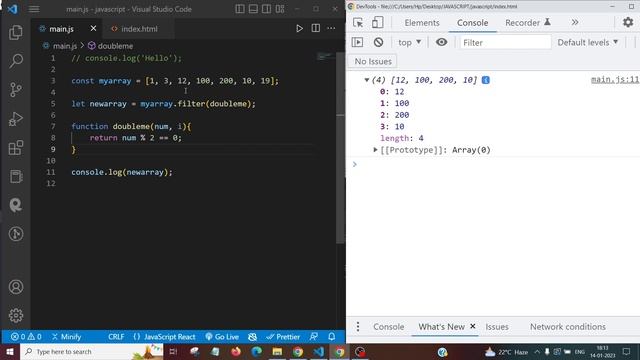Toggle the console sidebar
The width and height of the screenshot is (640, 360).
tap(357, 42)
